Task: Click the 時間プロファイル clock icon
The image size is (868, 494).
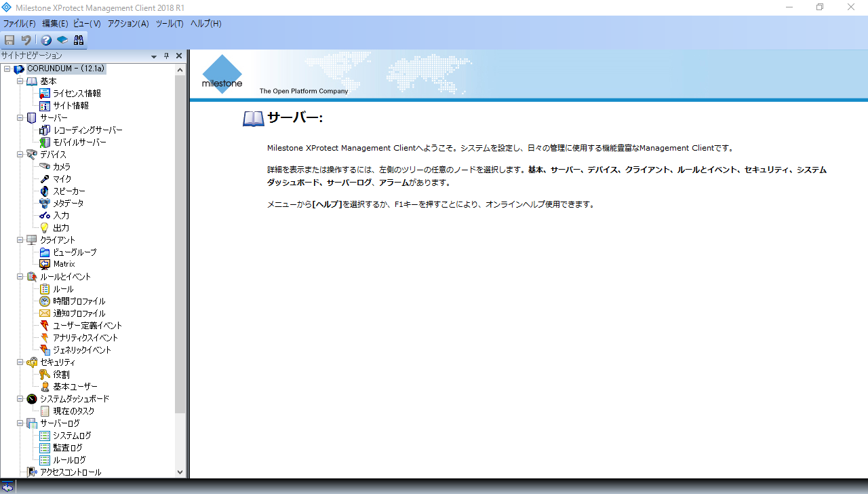Action: 45,301
